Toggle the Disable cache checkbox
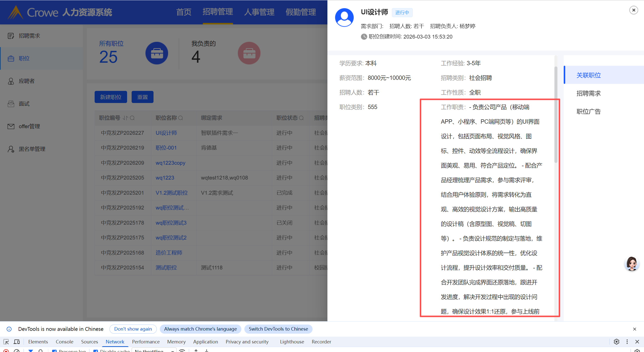This screenshot has height=352, width=644. [96, 350]
